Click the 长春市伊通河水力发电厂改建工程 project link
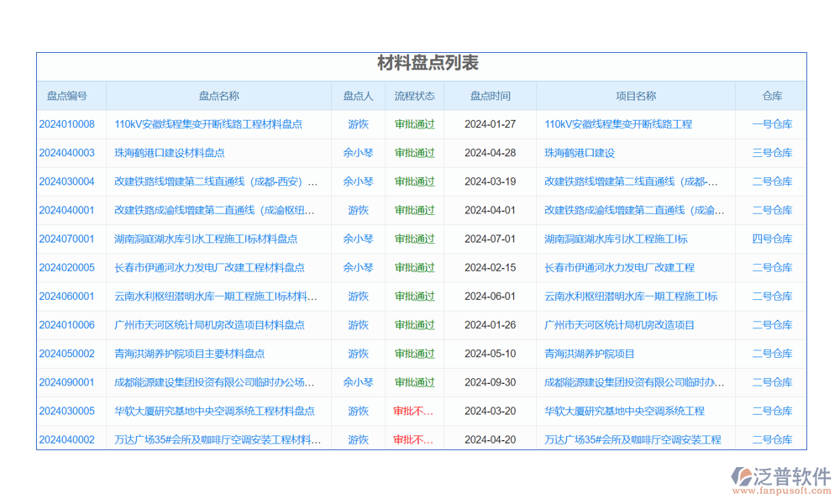Image resolution: width=840 pixels, height=504 pixels. click(619, 268)
